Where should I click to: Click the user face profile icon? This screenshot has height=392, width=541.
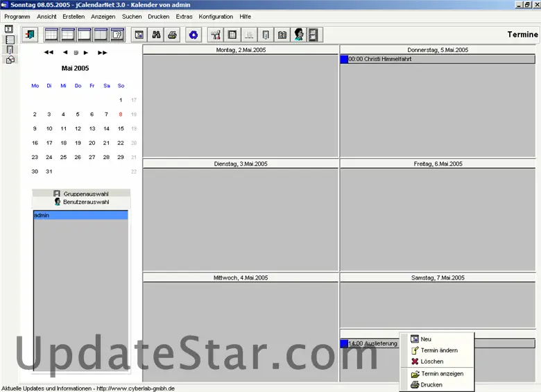tap(299, 35)
